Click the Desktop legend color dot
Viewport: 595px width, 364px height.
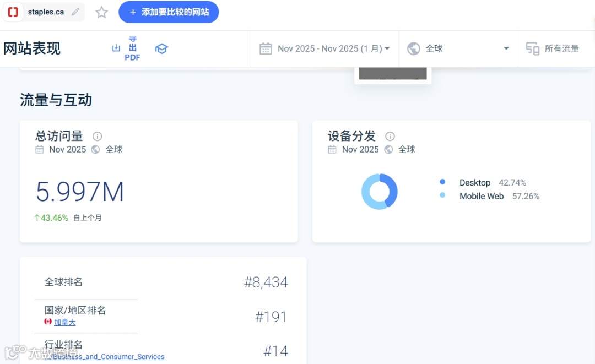[x=442, y=182]
